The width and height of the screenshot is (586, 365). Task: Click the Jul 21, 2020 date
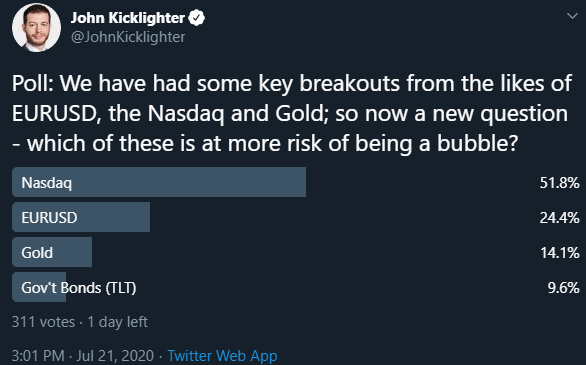coord(115,356)
